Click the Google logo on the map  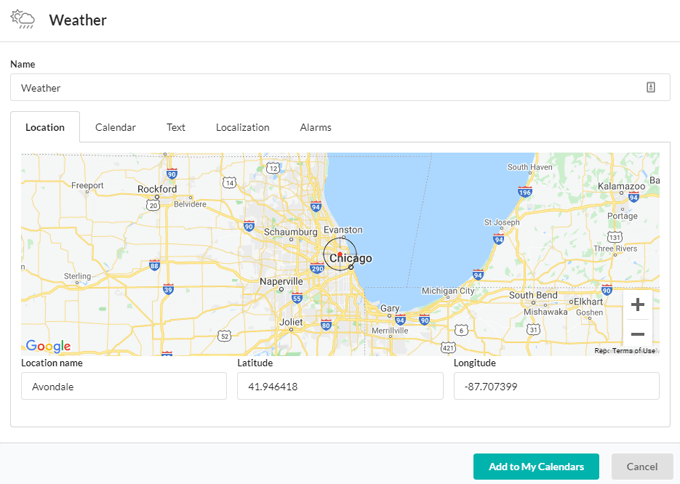(x=48, y=346)
